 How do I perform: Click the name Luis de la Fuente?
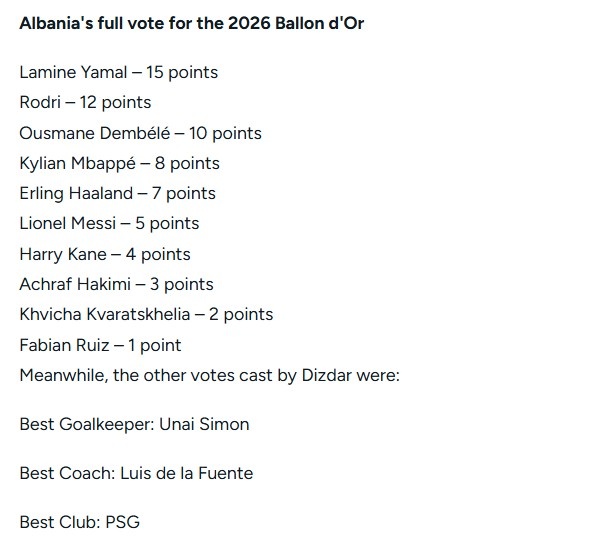tap(186, 473)
